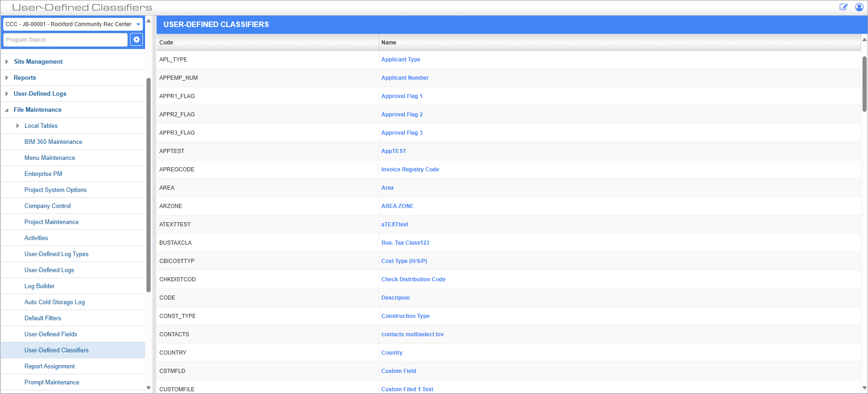Open the Country classifier link
The height and width of the screenshot is (394, 868).
[392, 353]
